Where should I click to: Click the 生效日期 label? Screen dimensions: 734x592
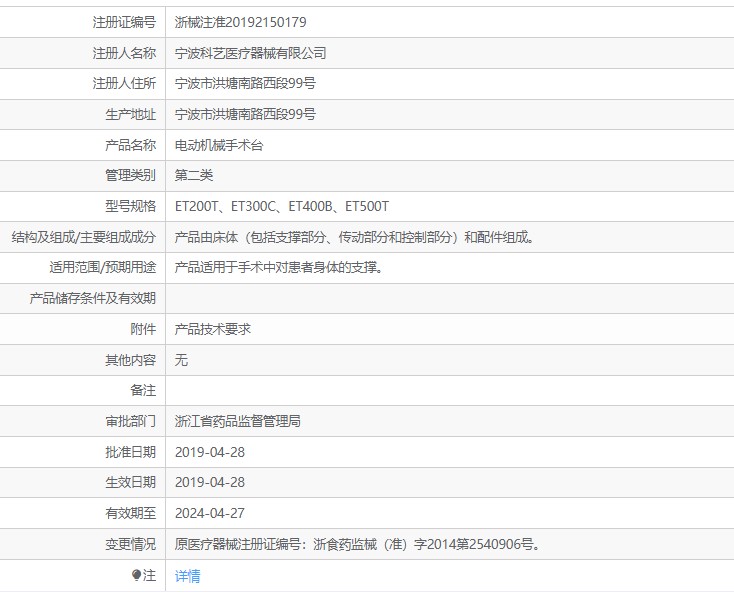[x=131, y=482]
